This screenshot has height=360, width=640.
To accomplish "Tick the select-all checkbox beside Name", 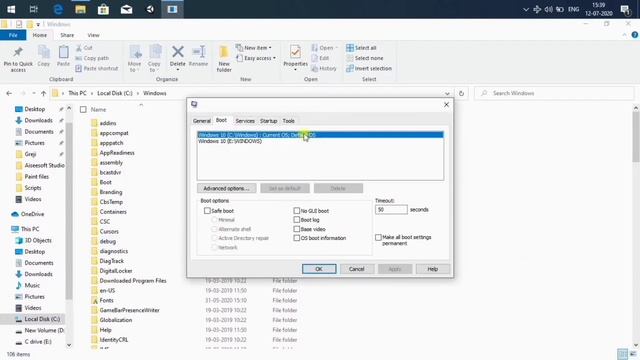I will pos(83,109).
